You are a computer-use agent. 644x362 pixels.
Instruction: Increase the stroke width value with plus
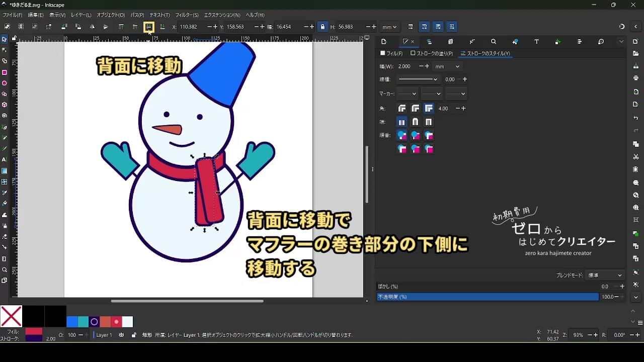pos(427,66)
